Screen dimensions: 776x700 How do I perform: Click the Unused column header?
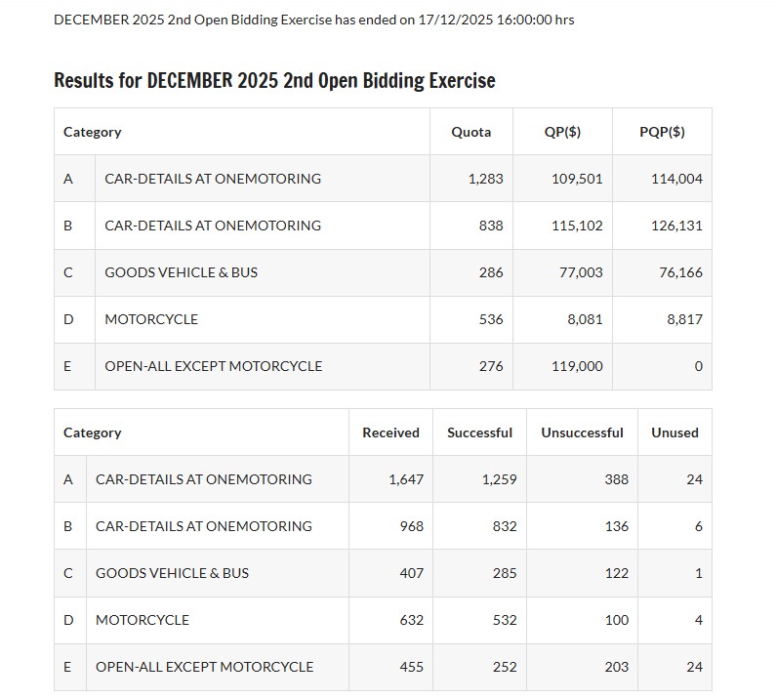point(674,432)
